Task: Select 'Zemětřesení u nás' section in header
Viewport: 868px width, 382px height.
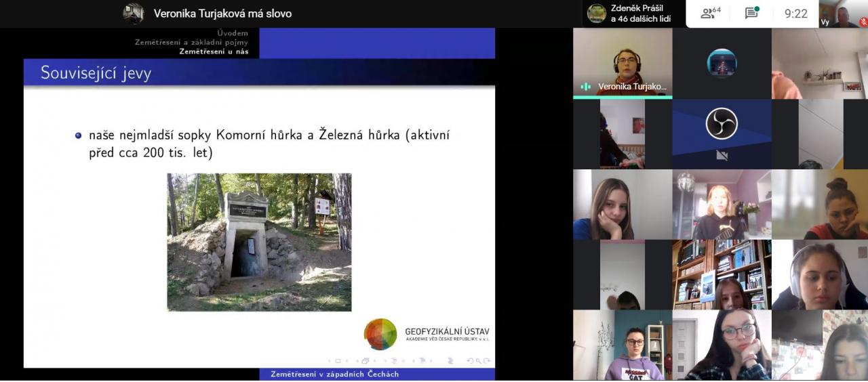Action: (213, 51)
